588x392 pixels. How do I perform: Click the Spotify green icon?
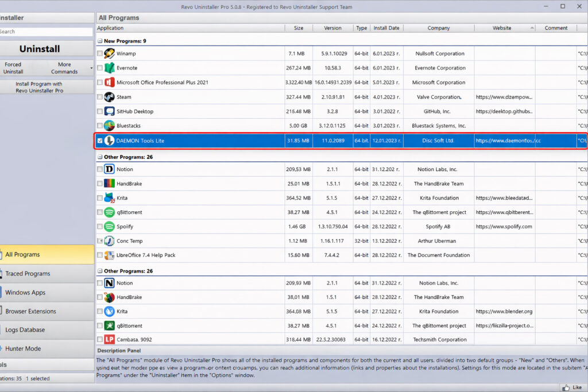(109, 227)
